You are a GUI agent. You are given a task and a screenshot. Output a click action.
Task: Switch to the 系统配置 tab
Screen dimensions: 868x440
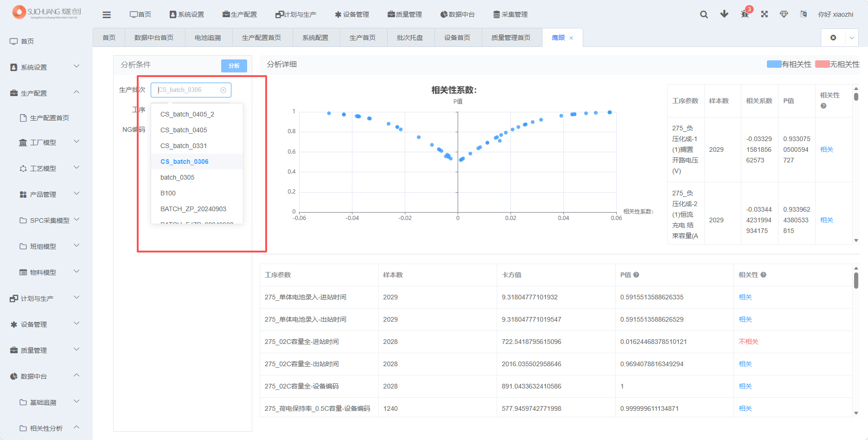[315, 38]
